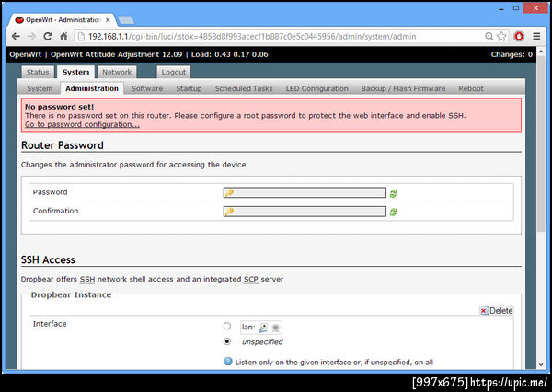Image resolution: width=552 pixels, height=392 pixels.
Task: Click the SSH Access heading
Action: [x=48, y=259]
